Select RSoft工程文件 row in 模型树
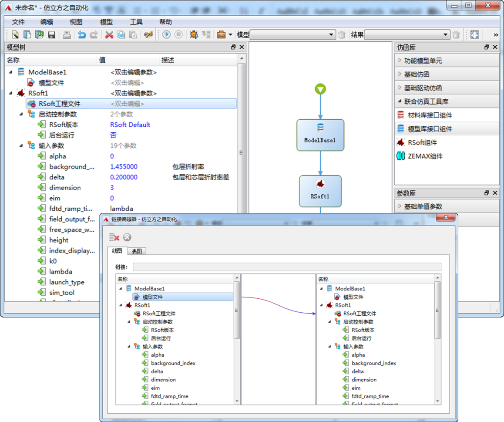This screenshot has width=504, height=422. click(x=131, y=104)
